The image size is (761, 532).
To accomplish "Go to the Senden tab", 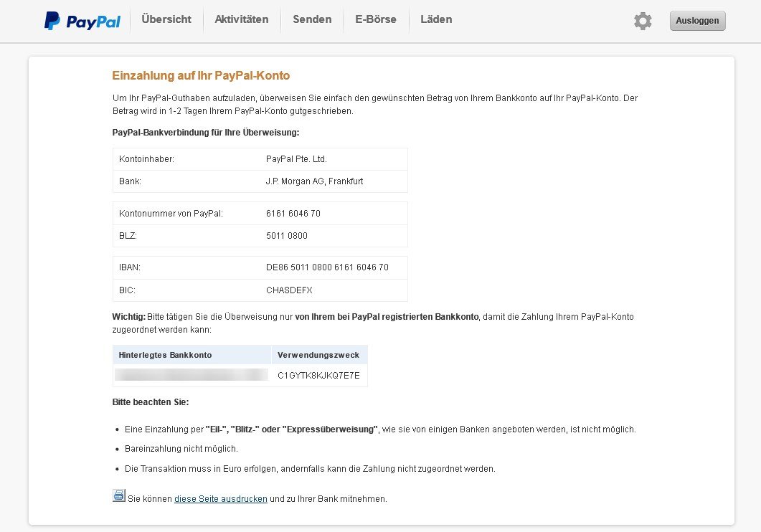I will [x=312, y=19].
